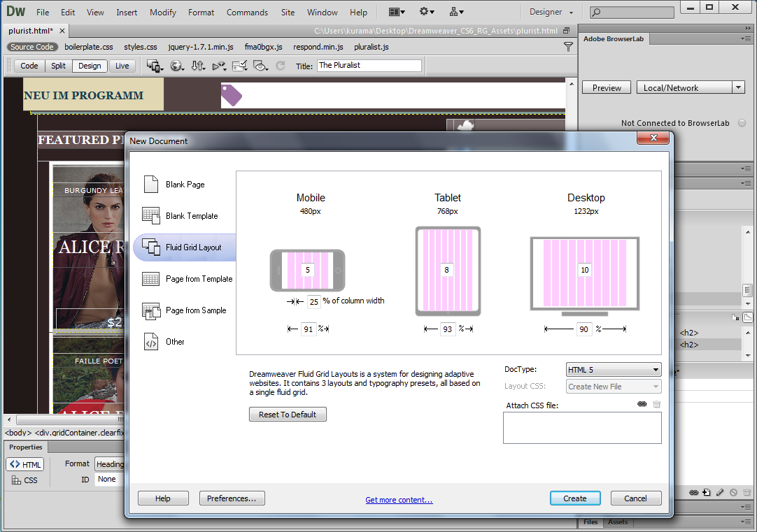Screen dimensions: 757x532
Task: Collapse panels with double arrow
Action: click(748, 29)
